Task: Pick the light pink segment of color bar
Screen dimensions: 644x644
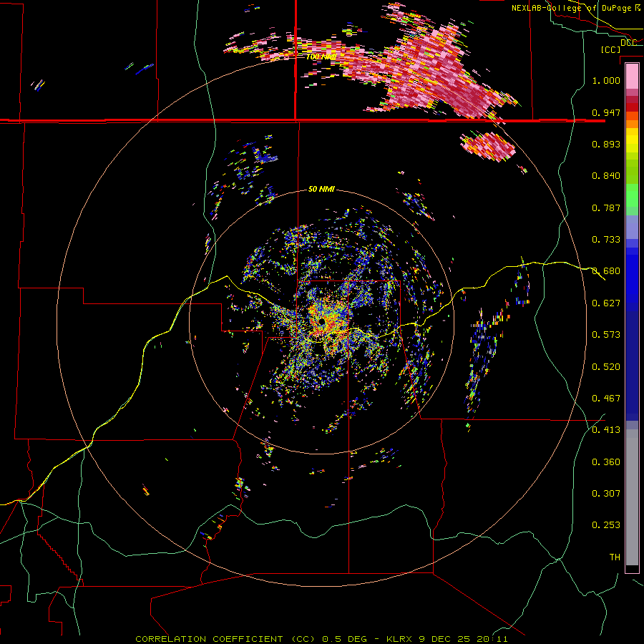Action: pos(632,76)
